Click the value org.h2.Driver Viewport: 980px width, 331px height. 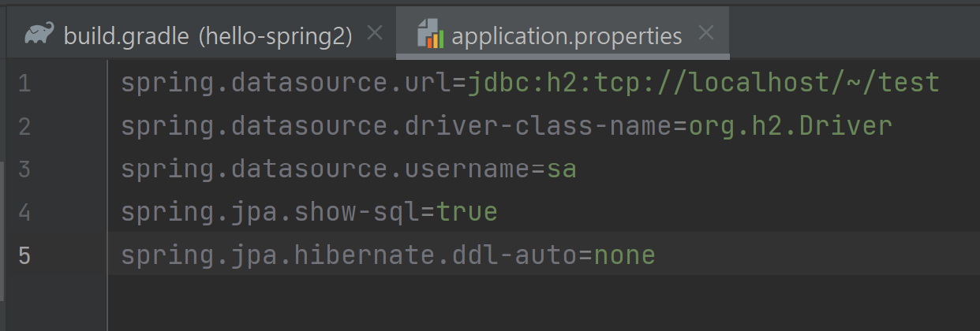(x=791, y=126)
